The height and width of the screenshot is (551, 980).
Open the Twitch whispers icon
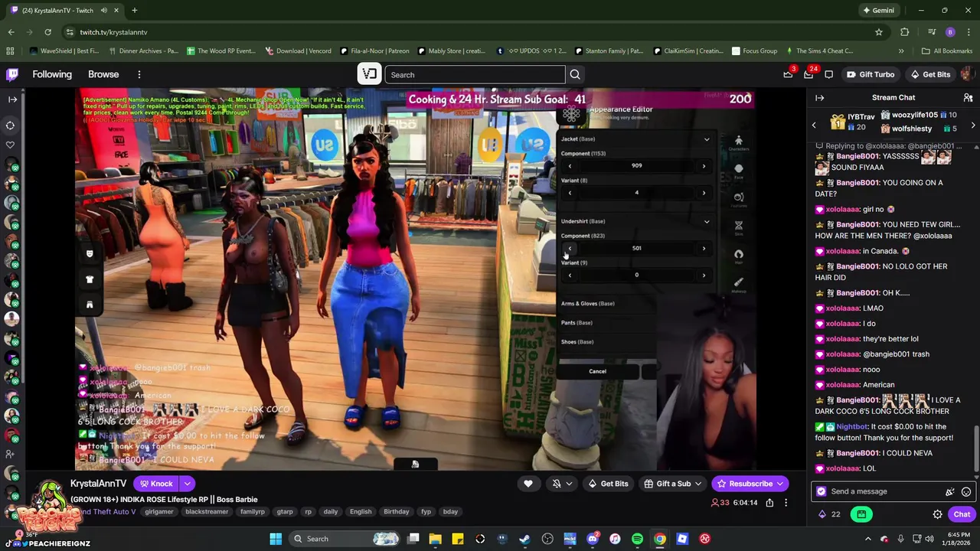(x=829, y=74)
